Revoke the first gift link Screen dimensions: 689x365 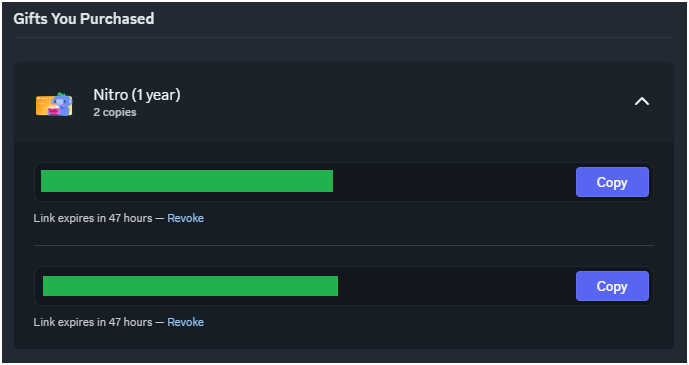click(185, 218)
